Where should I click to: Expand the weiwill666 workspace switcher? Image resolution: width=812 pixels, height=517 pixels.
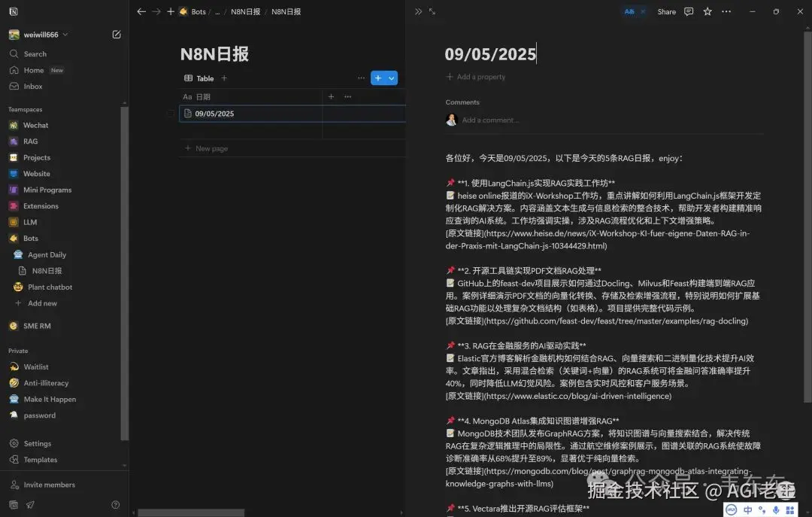(41, 34)
